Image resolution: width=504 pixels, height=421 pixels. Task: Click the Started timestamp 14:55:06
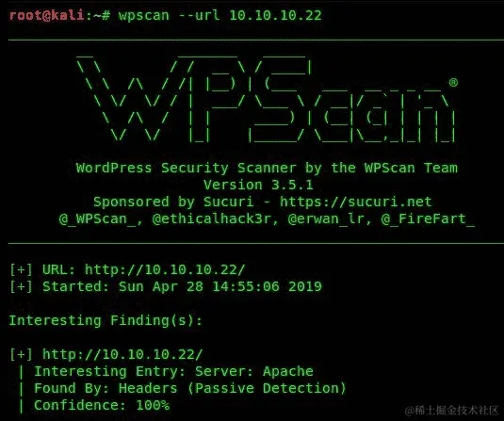point(246,286)
